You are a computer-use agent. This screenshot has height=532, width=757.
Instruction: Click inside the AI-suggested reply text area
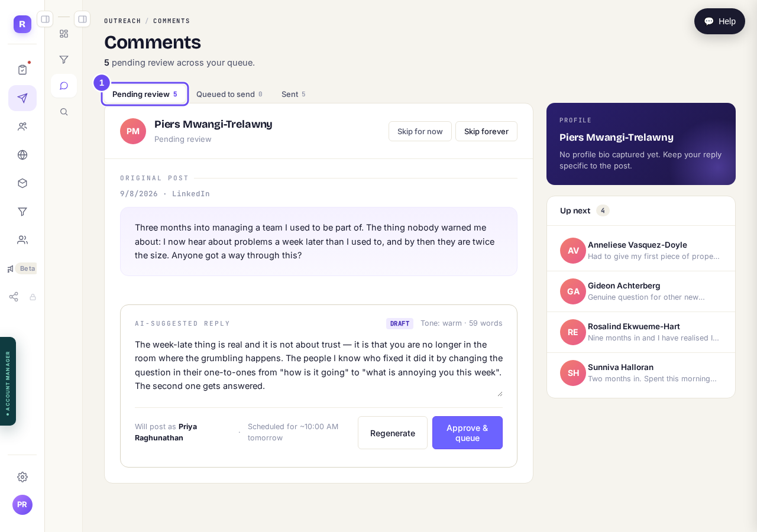(319, 366)
